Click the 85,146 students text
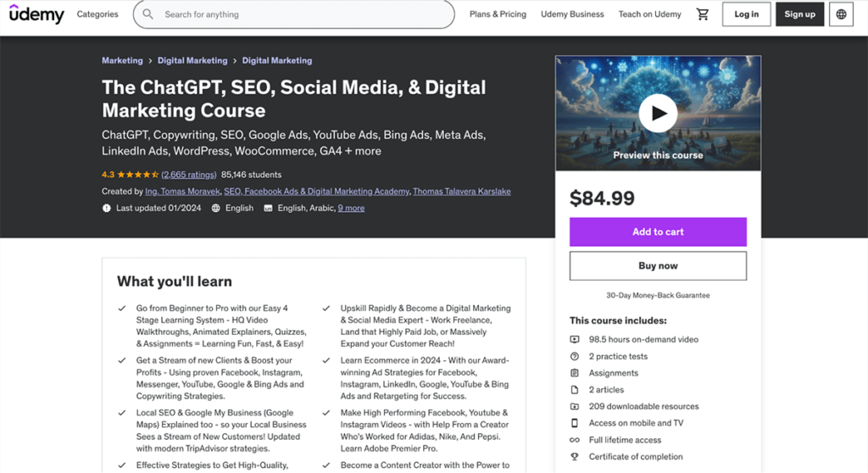Screen dimensions: 868x473 pyautogui.click(x=251, y=175)
